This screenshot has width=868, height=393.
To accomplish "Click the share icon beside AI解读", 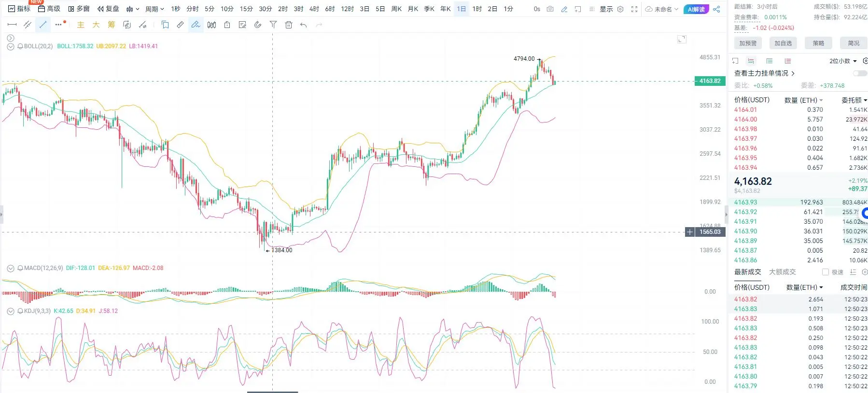I will pyautogui.click(x=716, y=9).
